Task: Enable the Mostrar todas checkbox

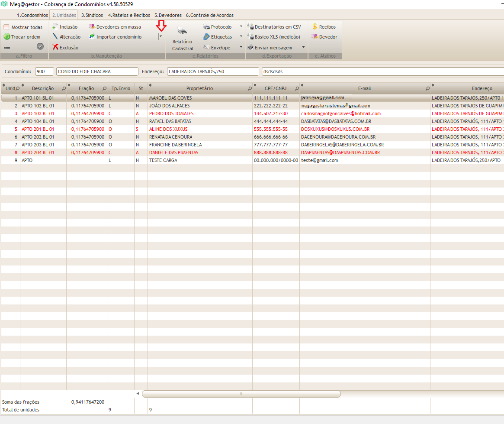Action: click(6, 27)
